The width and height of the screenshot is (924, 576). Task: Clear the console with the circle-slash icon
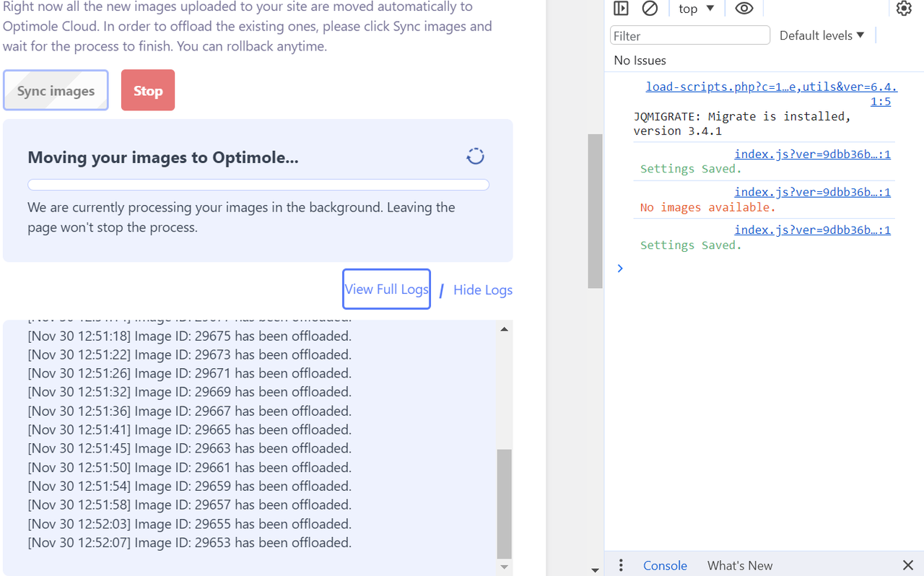point(650,9)
